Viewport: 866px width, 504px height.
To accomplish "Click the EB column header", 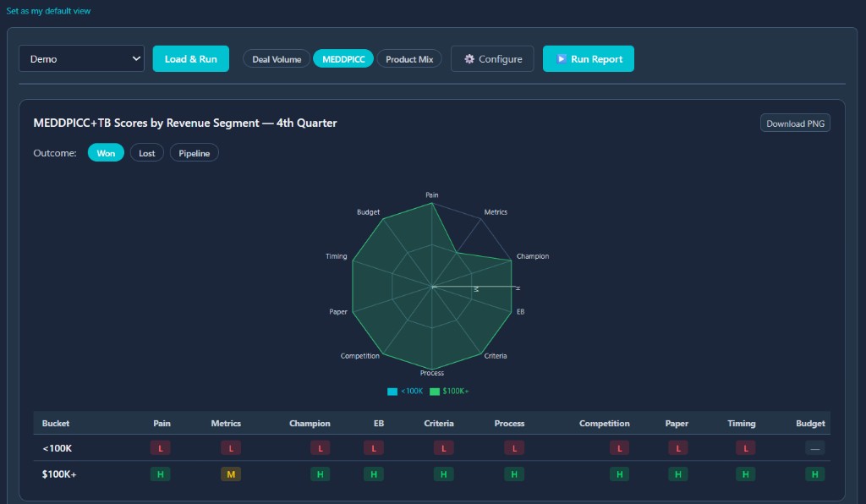I will click(379, 424).
